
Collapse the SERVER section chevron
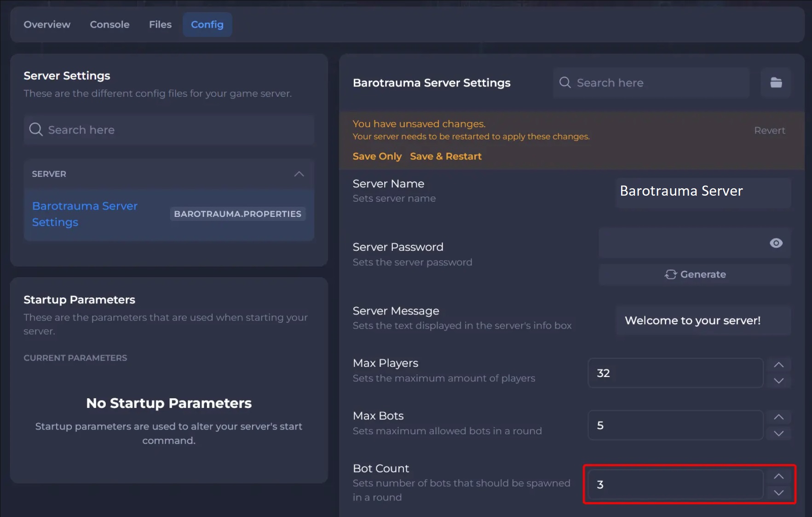299,174
